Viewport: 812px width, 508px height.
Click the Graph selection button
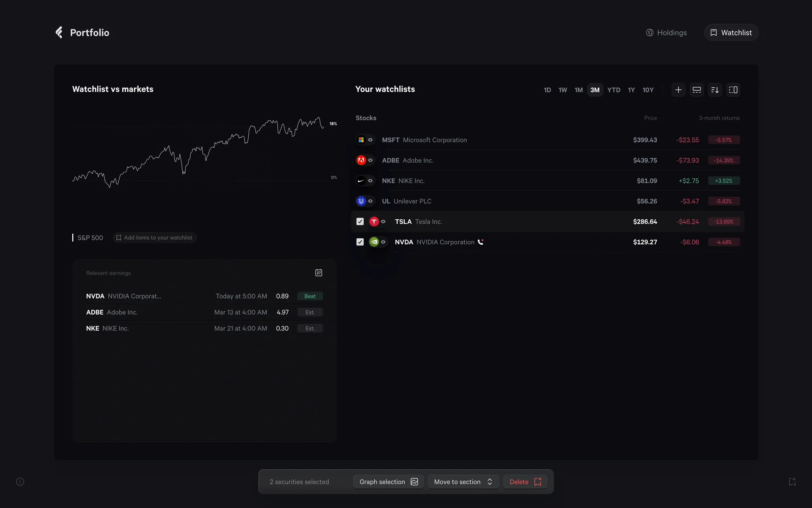(388, 482)
